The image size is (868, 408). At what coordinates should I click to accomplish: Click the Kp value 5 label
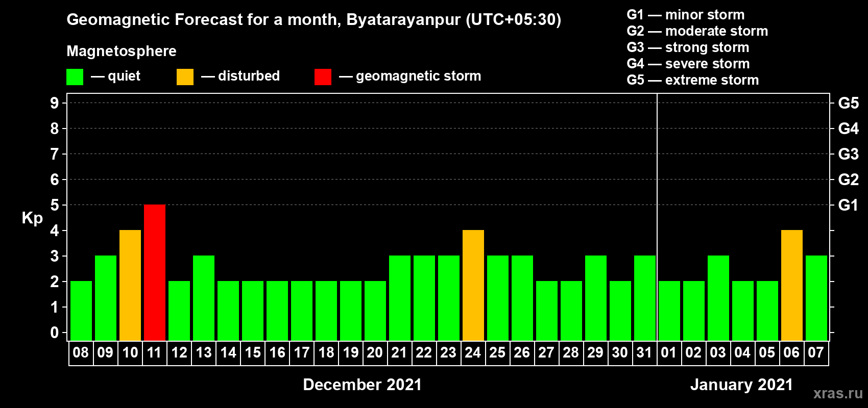point(55,205)
